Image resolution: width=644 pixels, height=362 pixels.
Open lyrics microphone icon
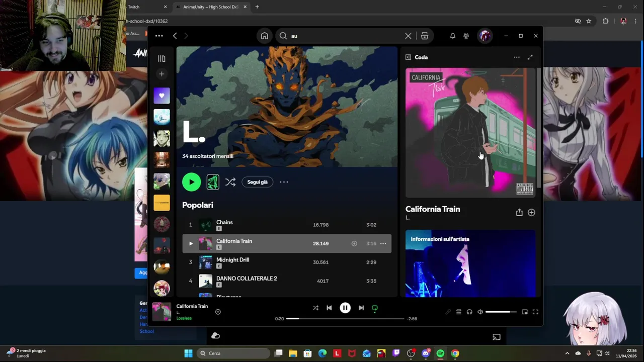click(448, 312)
